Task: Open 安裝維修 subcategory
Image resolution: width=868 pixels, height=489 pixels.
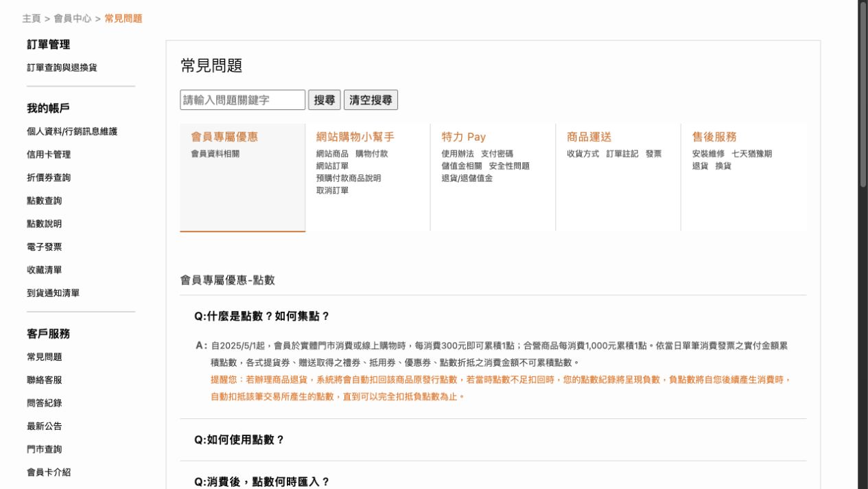Action: coord(708,154)
